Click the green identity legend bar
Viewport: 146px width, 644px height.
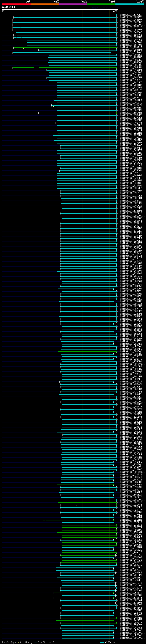click(101, 4)
